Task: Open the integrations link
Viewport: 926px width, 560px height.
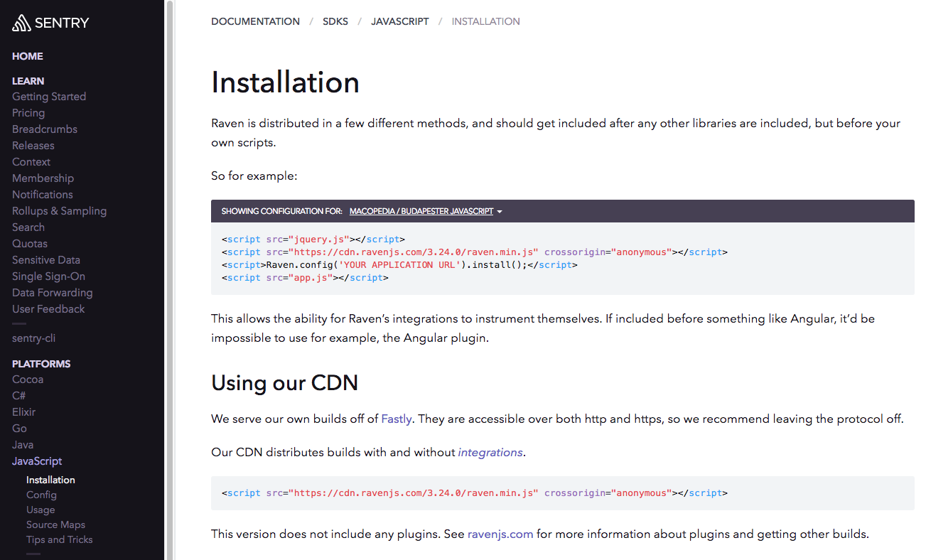Action: coord(490,453)
